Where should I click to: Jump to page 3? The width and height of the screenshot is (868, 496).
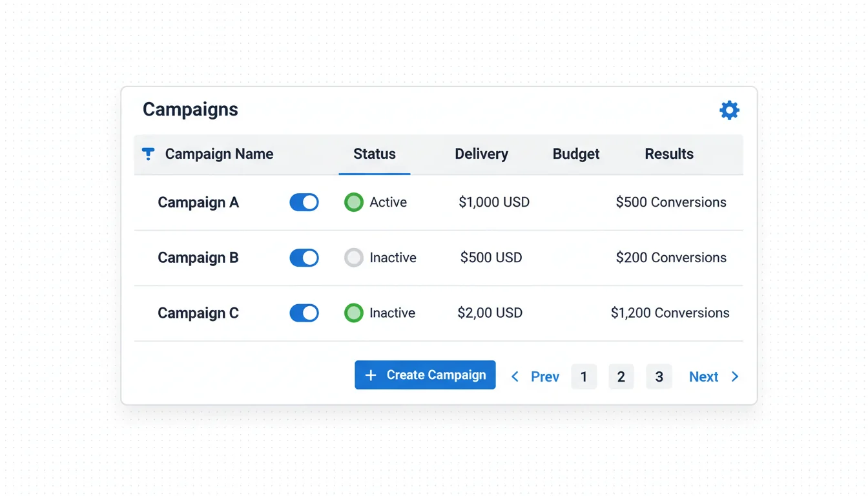click(x=659, y=377)
